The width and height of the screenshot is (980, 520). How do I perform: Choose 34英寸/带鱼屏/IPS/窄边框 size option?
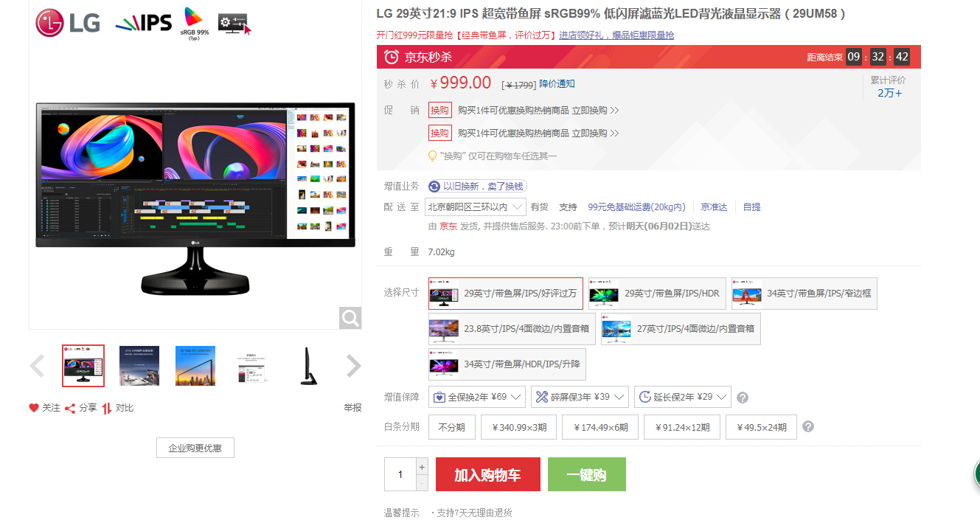click(x=804, y=294)
